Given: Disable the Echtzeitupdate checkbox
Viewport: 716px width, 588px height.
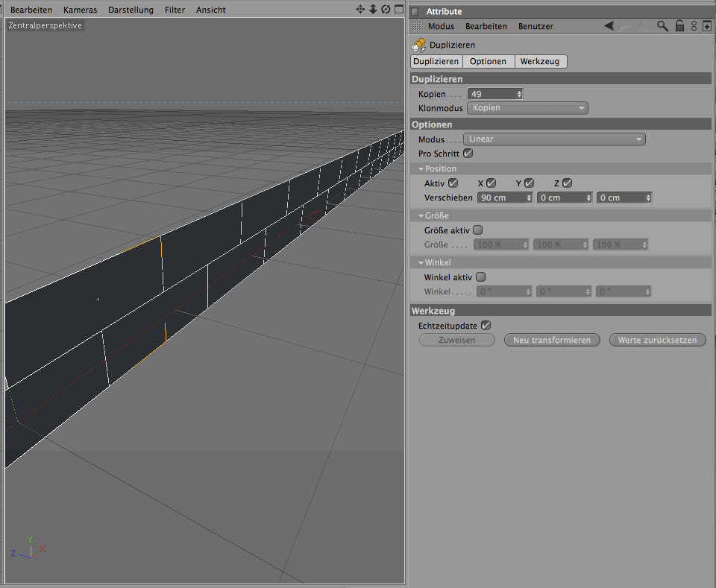Looking at the screenshot, I should [x=486, y=326].
